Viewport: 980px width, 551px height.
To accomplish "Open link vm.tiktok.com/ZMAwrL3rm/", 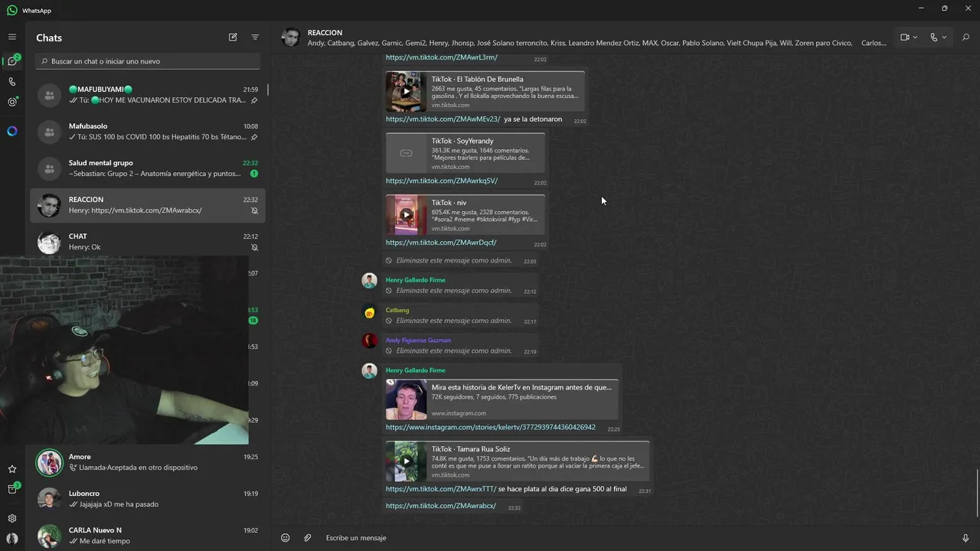I will pyautogui.click(x=441, y=57).
